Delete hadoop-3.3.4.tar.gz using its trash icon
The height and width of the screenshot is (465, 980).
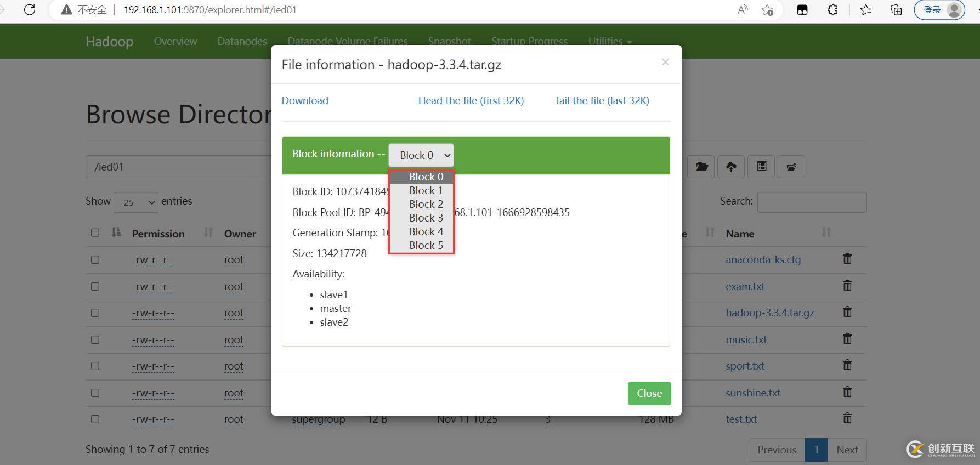[x=847, y=311]
